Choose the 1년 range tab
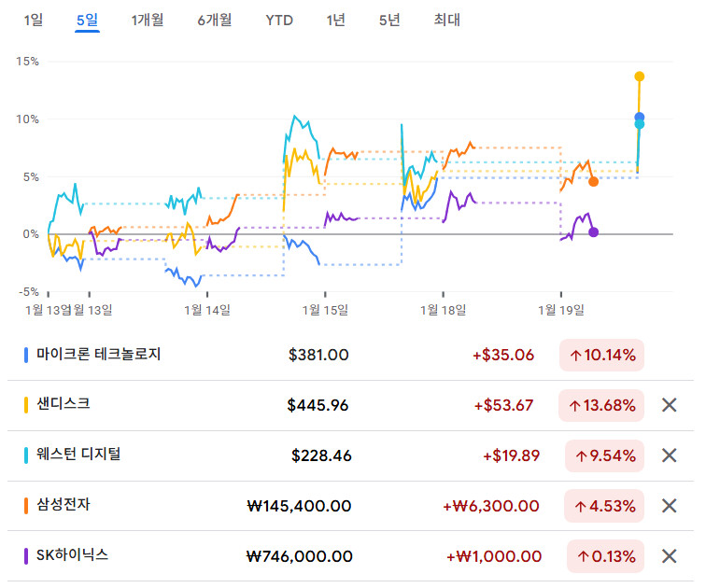Image resolution: width=720 pixels, height=588 pixels. (336, 20)
